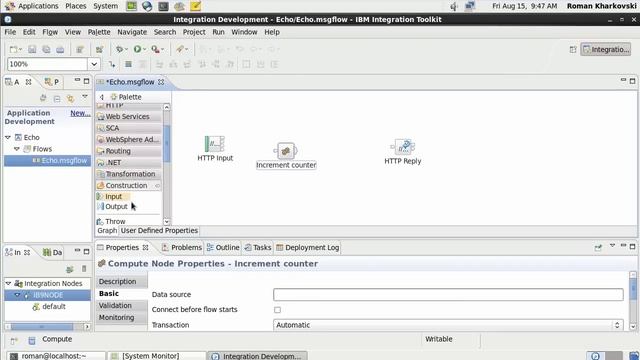Collapse the IB9NODE tree node
This screenshot has height=360, width=640.
(17, 295)
